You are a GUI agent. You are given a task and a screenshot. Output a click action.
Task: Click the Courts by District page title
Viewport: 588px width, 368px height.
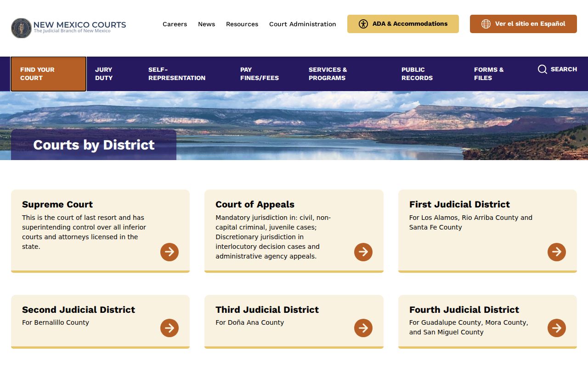(94, 145)
